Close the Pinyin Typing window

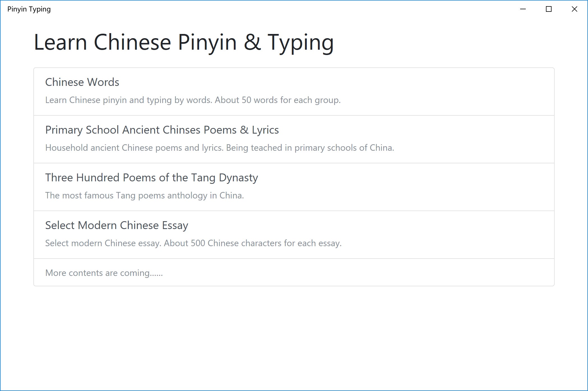pyautogui.click(x=574, y=9)
